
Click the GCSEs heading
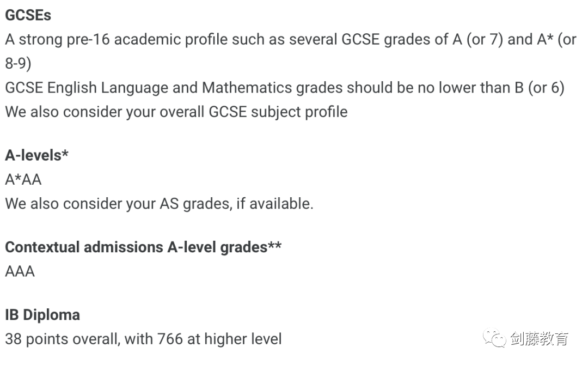click(28, 15)
